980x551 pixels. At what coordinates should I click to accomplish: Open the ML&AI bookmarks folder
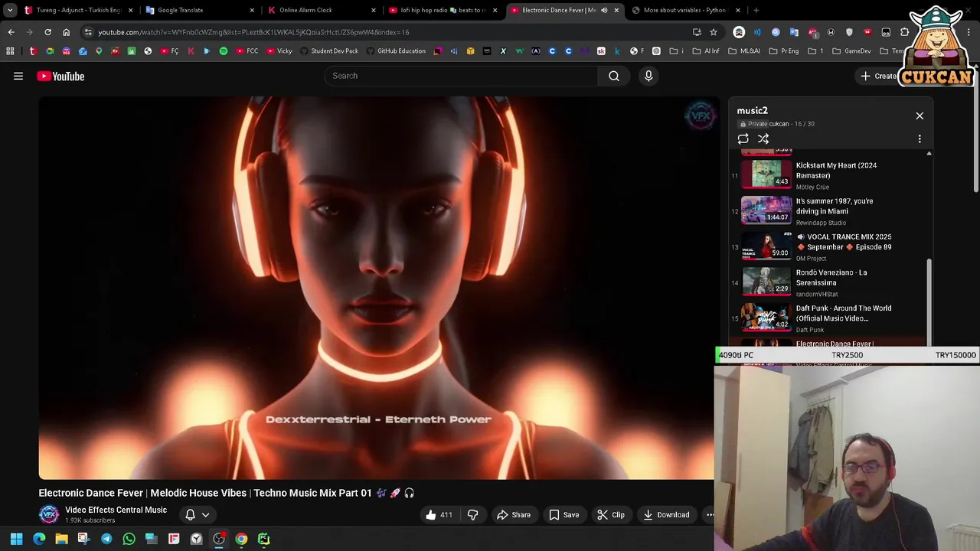[744, 51]
